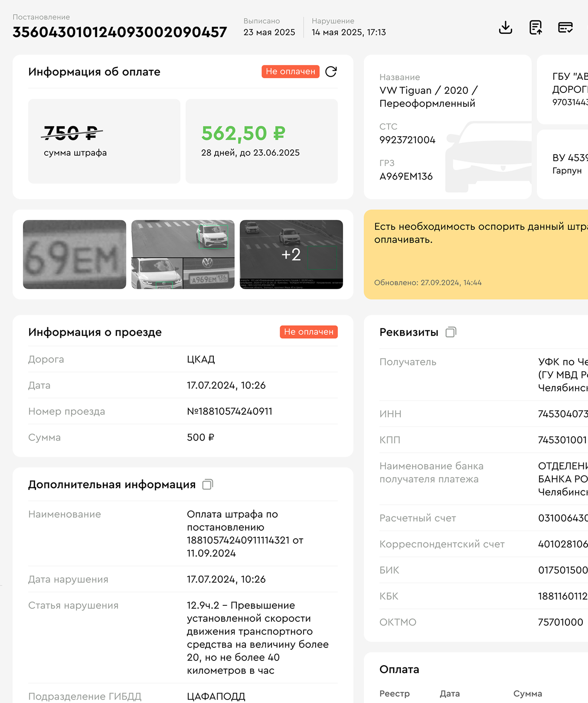Click the card payment check icon
588x703 pixels.
pos(565,27)
